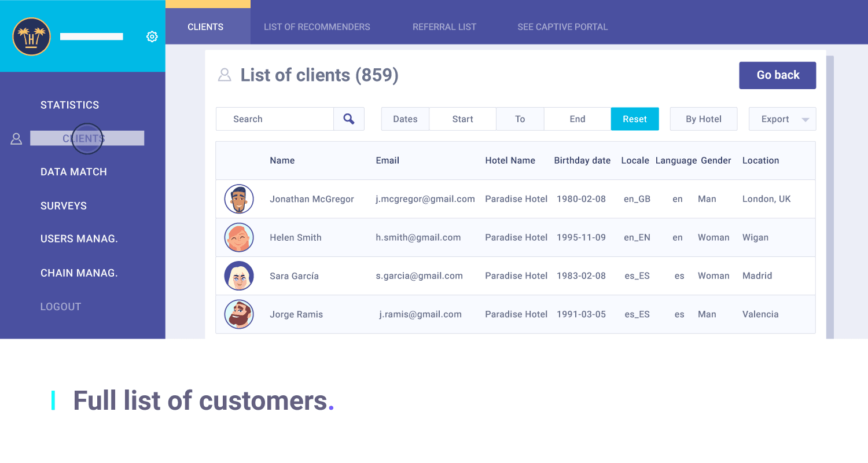868x463 pixels.
Task: Open Statistics in the sidebar
Action: click(x=69, y=105)
